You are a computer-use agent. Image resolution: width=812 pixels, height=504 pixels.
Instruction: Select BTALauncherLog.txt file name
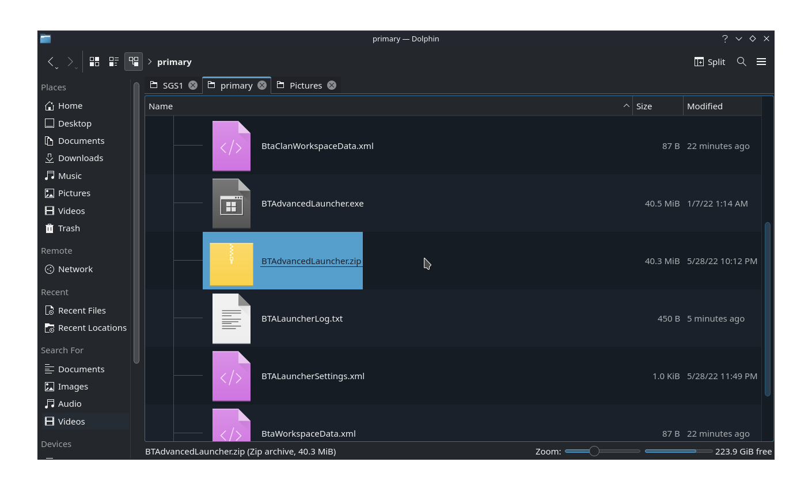(x=302, y=319)
